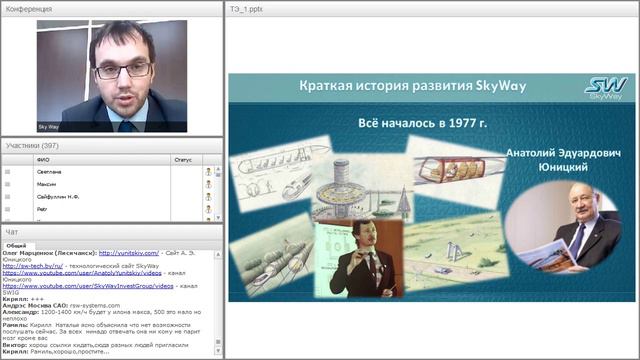Open the AnatolyYunitskiy YouTube videos link
This screenshot has width=640, height=360.
click(x=82, y=273)
